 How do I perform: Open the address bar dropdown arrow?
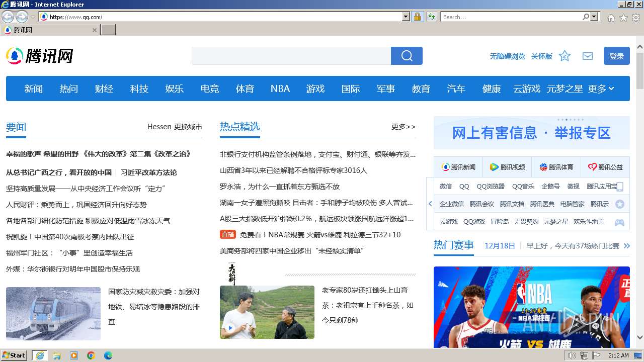point(406,17)
